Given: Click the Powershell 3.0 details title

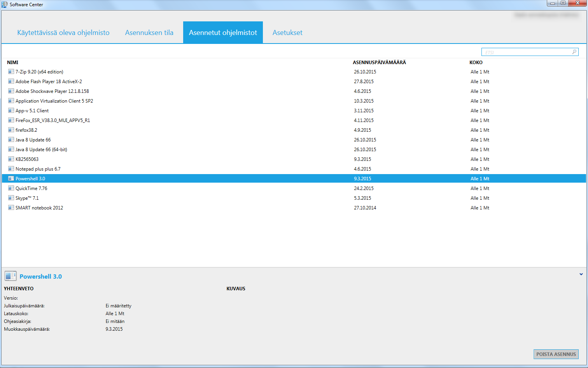Looking at the screenshot, I should [40, 276].
